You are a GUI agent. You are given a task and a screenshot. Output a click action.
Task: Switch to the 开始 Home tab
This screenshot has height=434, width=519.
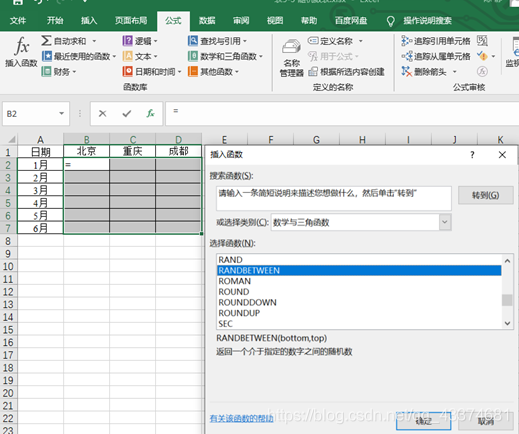[55, 21]
